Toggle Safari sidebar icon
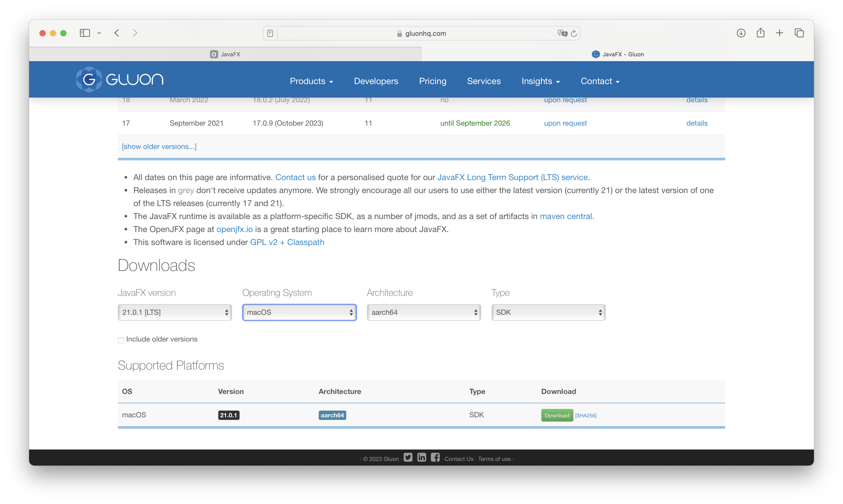The width and height of the screenshot is (843, 504). tap(85, 33)
